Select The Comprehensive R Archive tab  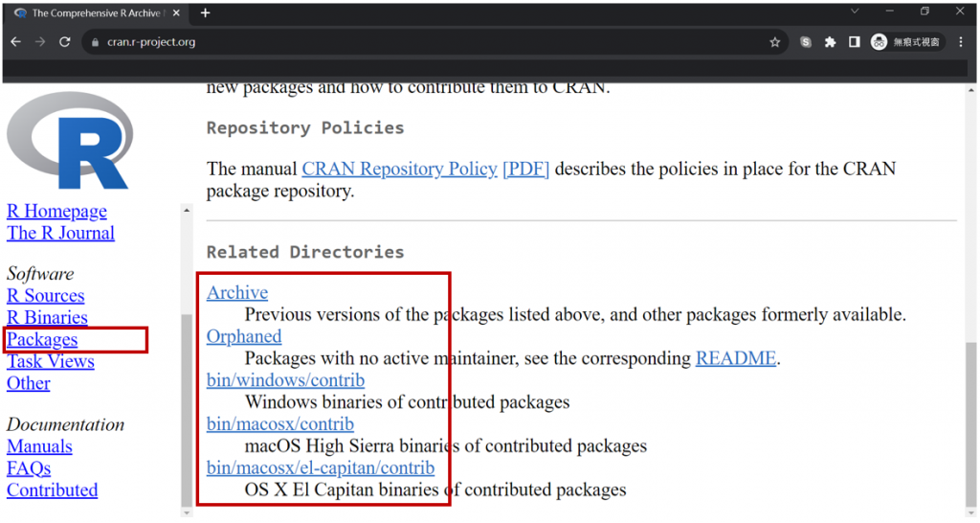pyautogui.click(x=98, y=13)
